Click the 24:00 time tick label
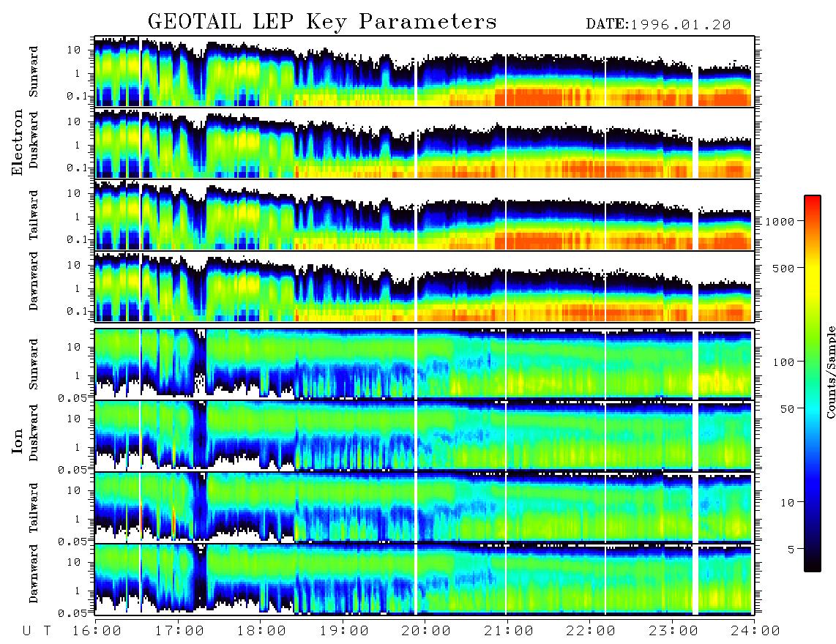836x644 pixels. coord(755,632)
